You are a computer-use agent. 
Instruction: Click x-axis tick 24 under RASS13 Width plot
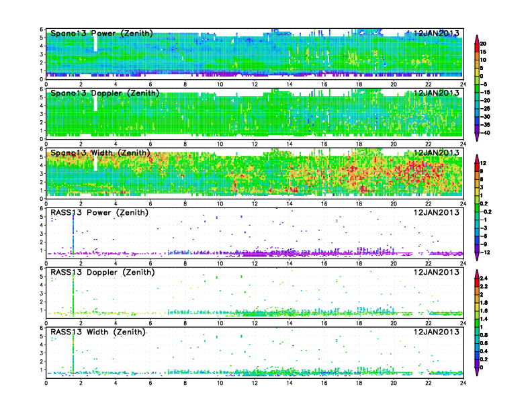[x=463, y=383]
